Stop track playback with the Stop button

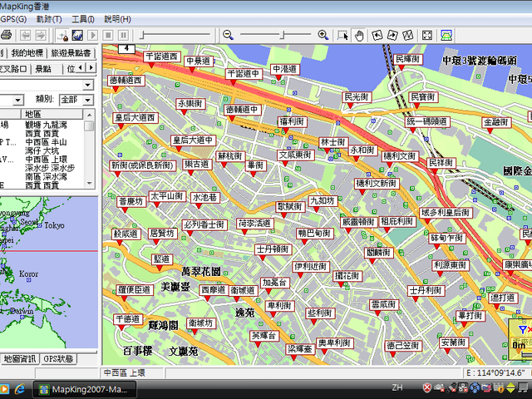pos(108,35)
